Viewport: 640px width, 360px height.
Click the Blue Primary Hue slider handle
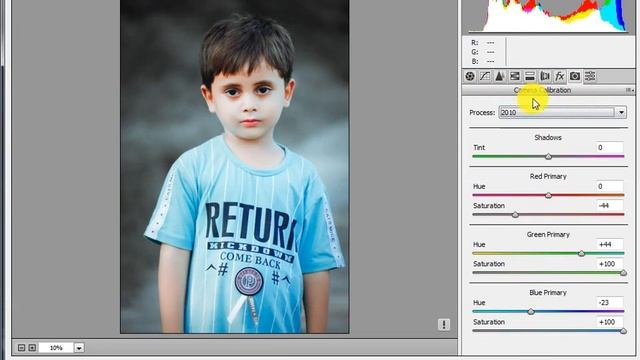coord(531,312)
